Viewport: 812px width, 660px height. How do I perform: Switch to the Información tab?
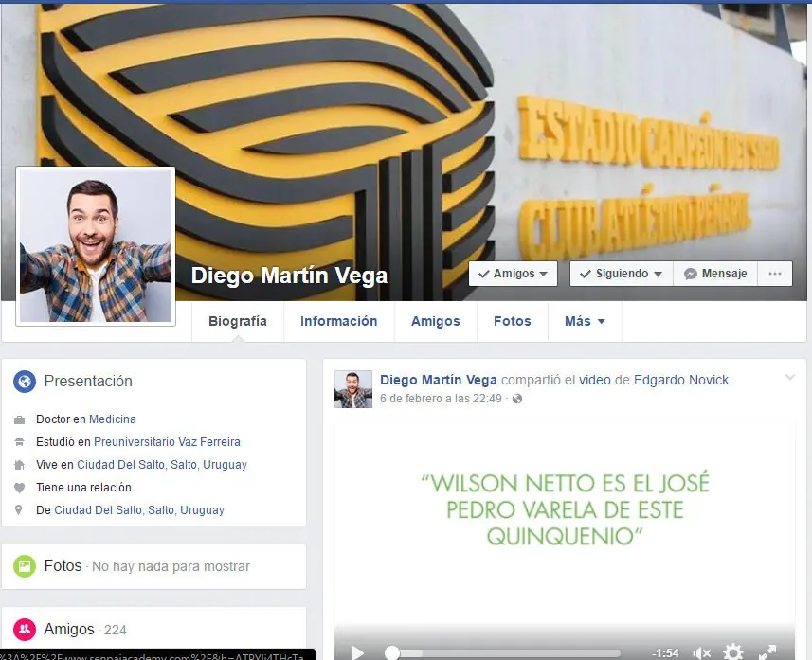(338, 321)
